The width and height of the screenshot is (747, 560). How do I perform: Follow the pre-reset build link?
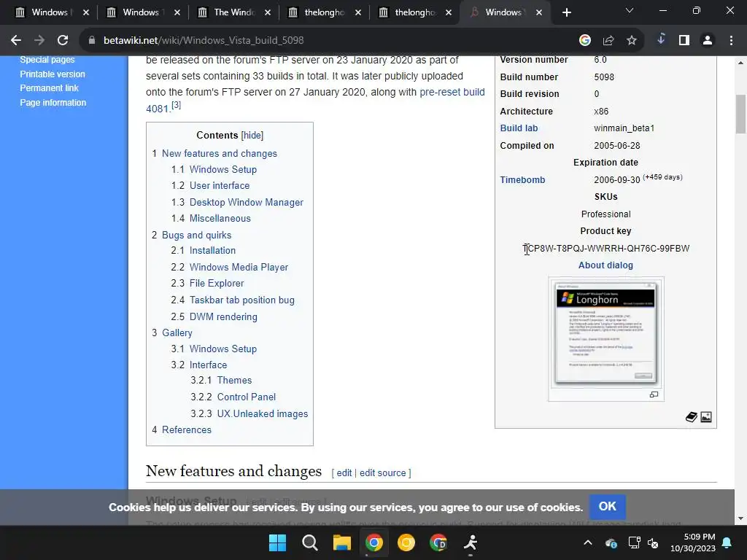pos(452,92)
